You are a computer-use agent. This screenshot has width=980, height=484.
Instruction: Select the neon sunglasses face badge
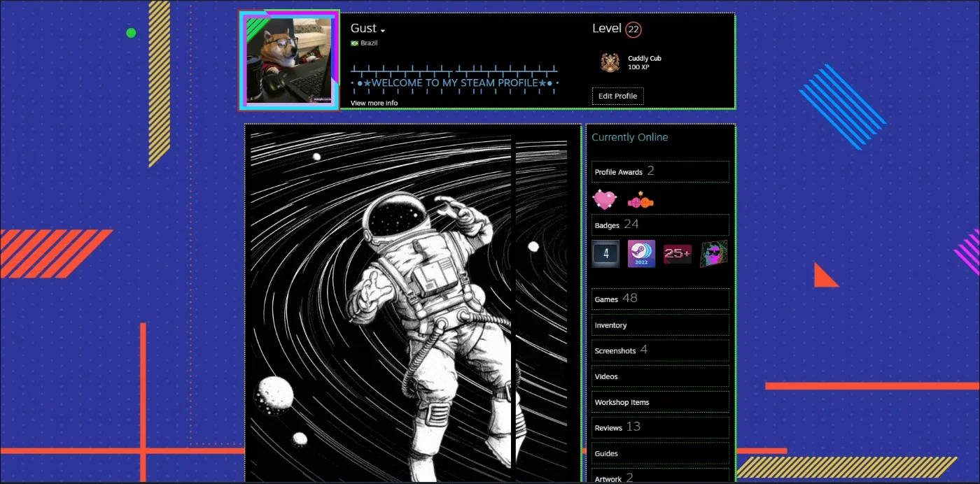coord(714,254)
